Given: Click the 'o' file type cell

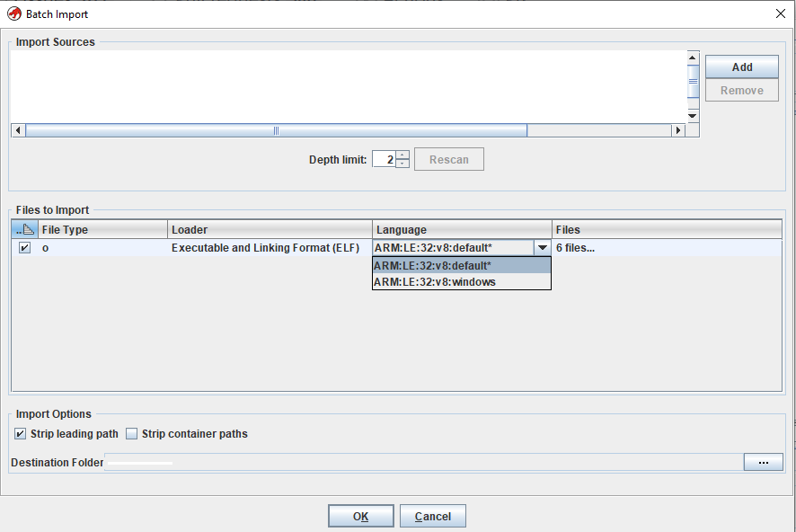Looking at the screenshot, I should point(103,248).
